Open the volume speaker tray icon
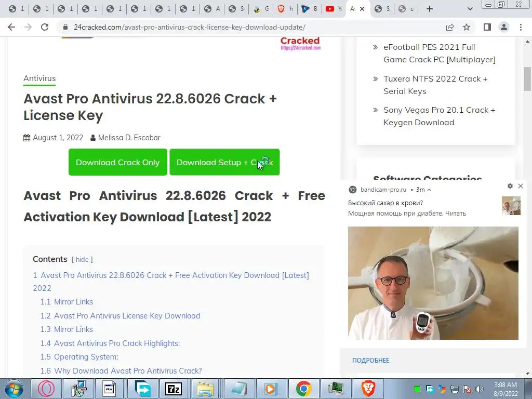The image size is (532, 399). 480,389
